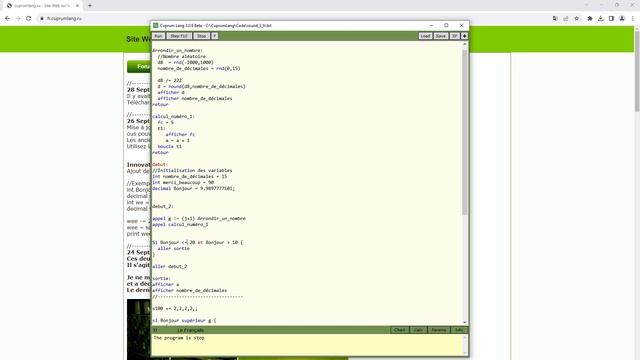The height and width of the screenshot is (360, 640).
Task: Open the Params panel button
Action: (439, 330)
